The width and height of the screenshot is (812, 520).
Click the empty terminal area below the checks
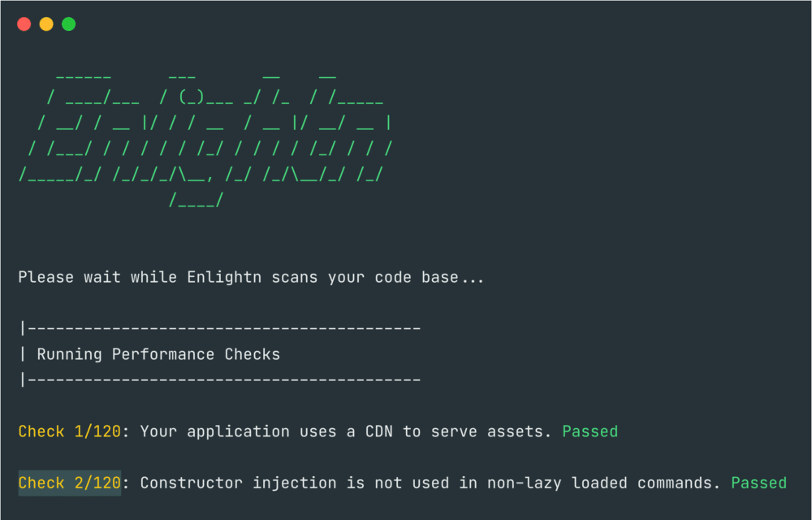coord(406,510)
